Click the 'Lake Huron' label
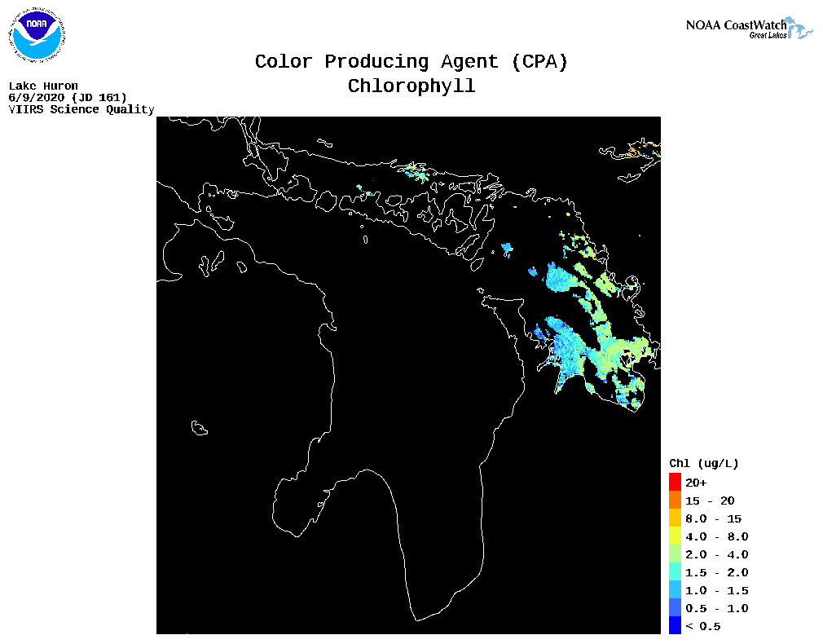 [43, 86]
